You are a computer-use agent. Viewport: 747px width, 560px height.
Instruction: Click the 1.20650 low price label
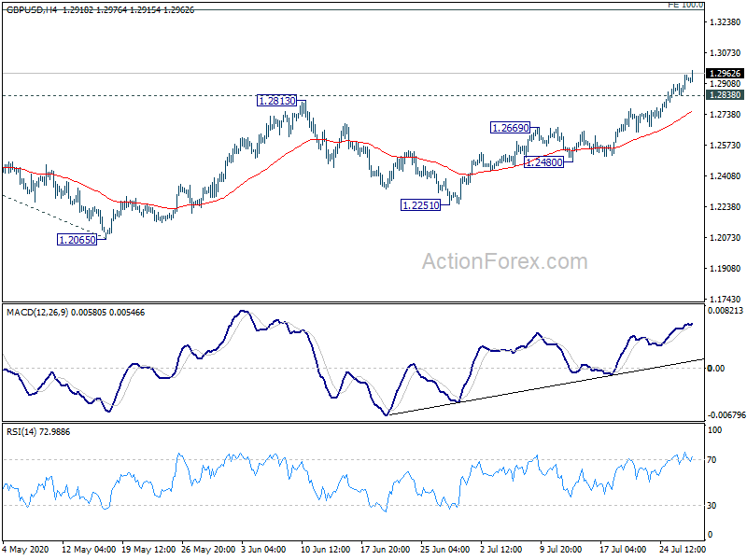pos(77,240)
